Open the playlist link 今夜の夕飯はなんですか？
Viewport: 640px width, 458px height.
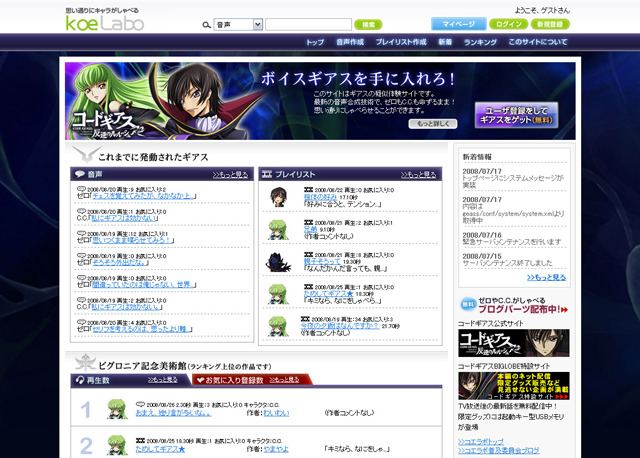(340, 326)
